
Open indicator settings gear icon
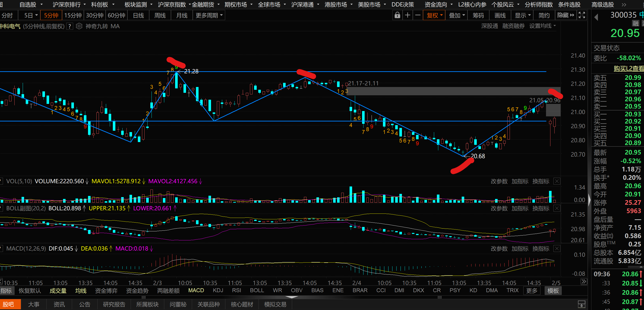tap(79, 26)
